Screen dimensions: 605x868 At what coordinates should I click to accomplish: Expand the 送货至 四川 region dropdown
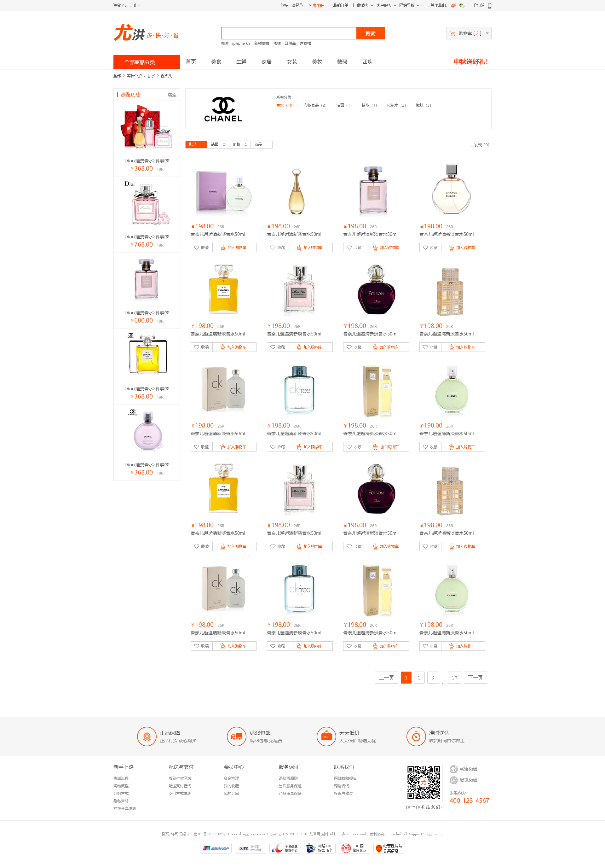tap(127, 5)
